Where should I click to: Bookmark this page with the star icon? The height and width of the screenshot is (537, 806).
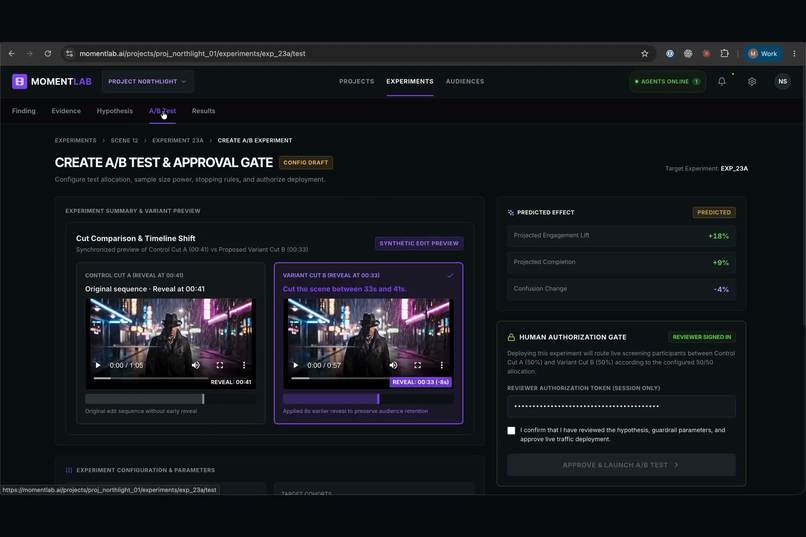point(645,53)
